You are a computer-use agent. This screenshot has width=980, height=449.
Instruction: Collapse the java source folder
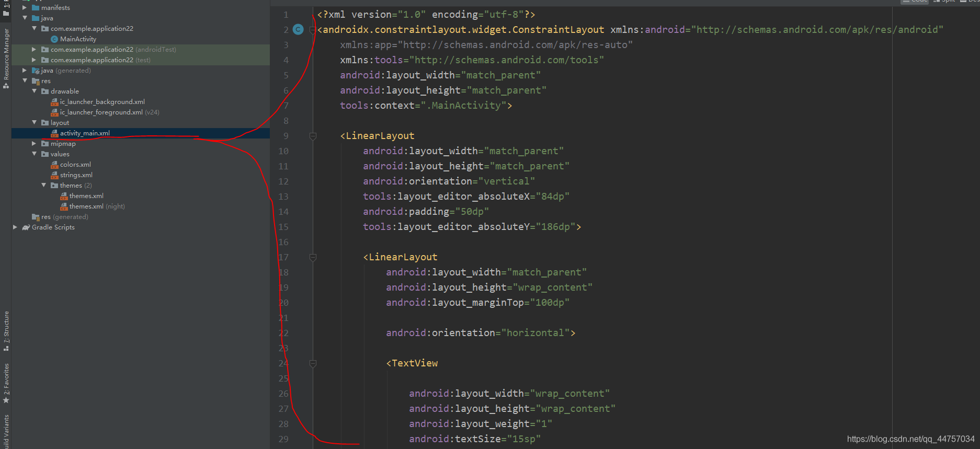(x=25, y=18)
